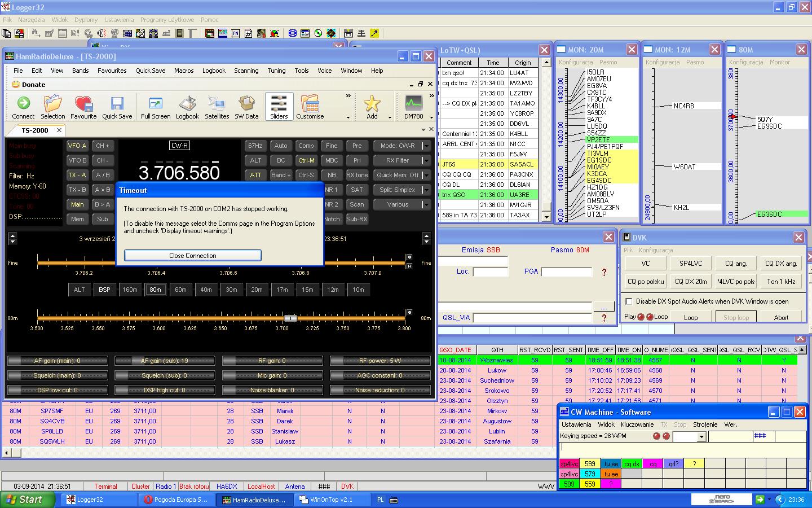The image size is (812, 508).
Task: Click the Windows Start button
Action: [24, 500]
